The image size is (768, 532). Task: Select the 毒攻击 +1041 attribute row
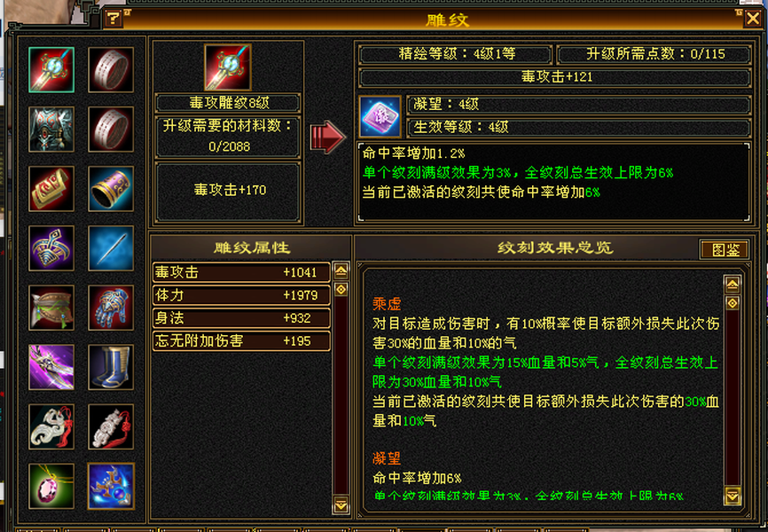point(241,272)
